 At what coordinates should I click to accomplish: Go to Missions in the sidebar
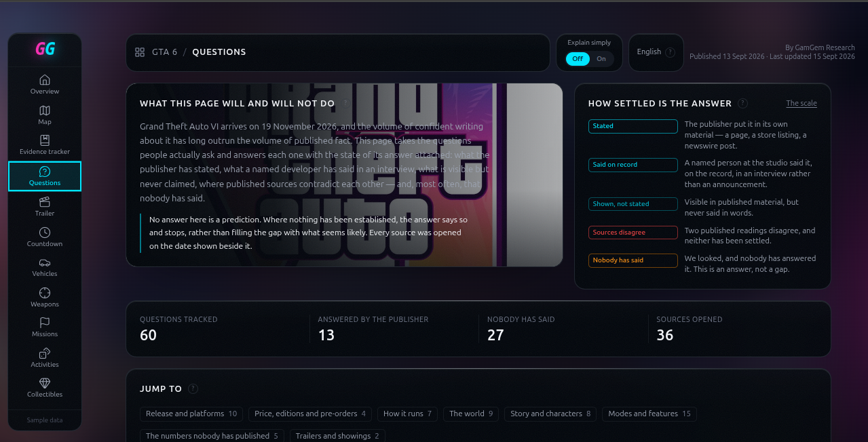point(45,327)
